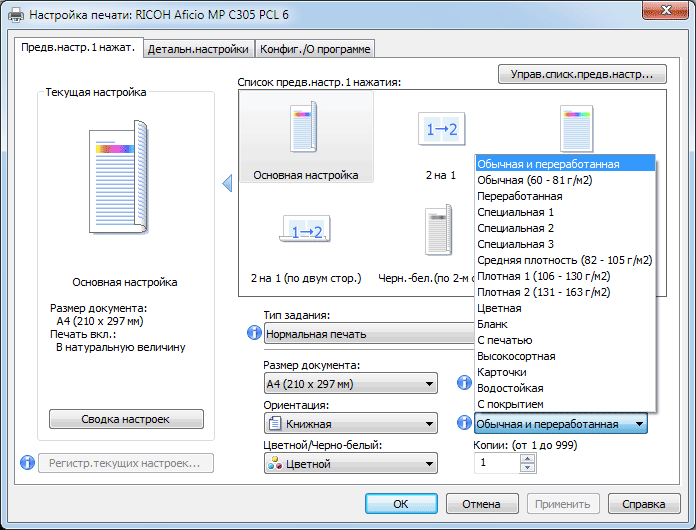The height and width of the screenshot is (530, 696).
Task: Switch to Детальн.настройки tab
Action: 198,49
